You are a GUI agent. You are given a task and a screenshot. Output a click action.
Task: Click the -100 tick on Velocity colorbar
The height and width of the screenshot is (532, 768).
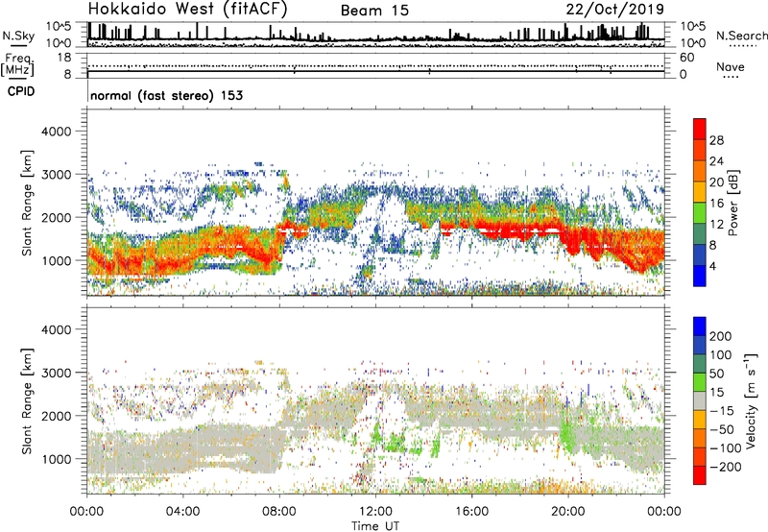click(x=725, y=447)
